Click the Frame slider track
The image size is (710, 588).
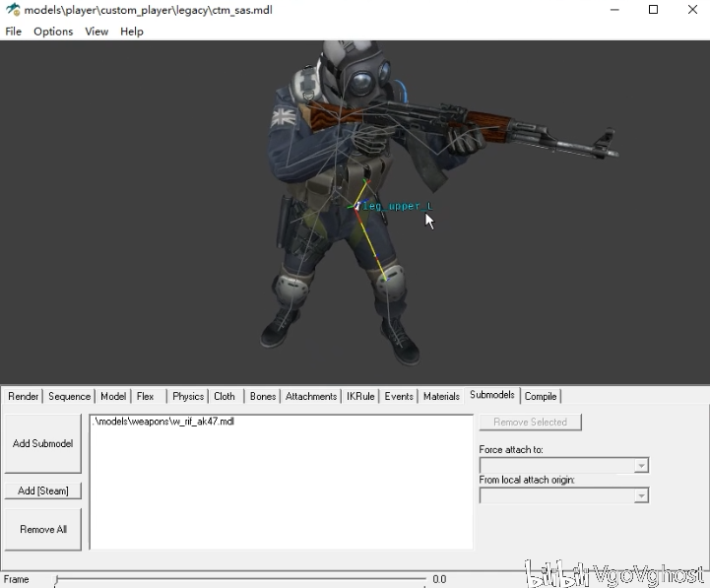click(240, 579)
